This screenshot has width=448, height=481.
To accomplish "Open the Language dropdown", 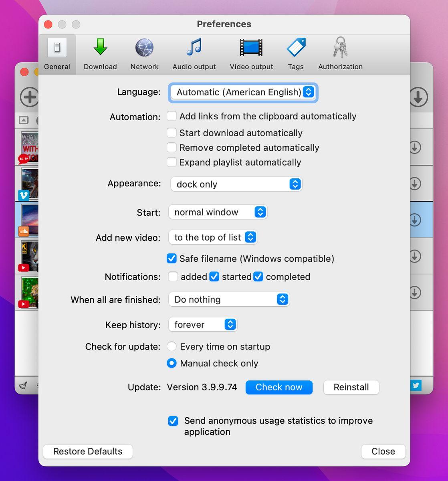I will click(x=243, y=92).
